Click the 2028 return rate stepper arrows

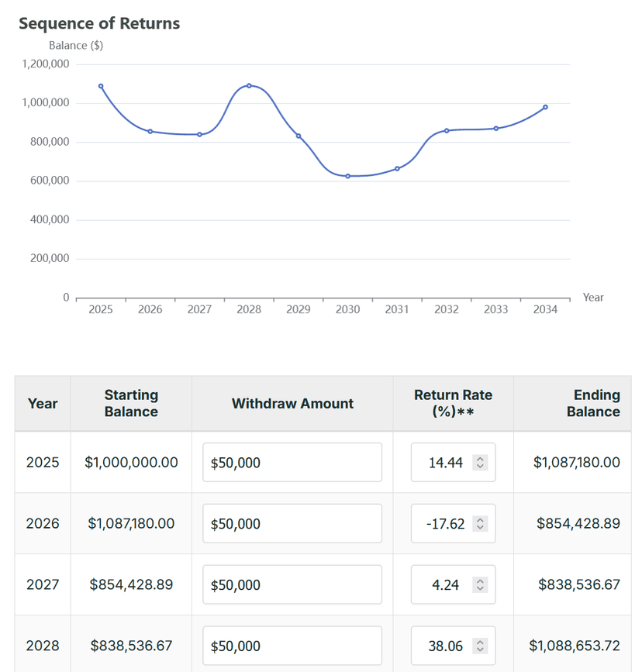480,646
